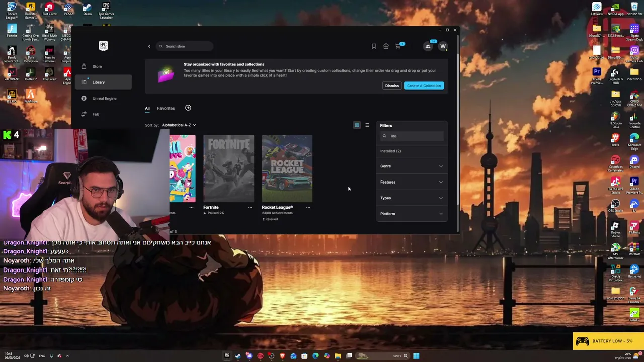Switch to the Favorites tab
644x362 pixels.
click(x=166, y=108)
